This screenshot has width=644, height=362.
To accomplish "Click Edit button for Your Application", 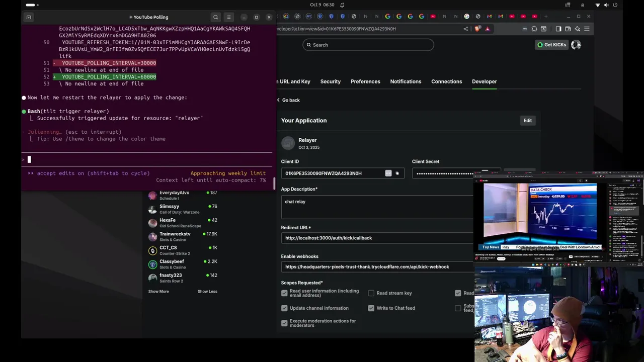I will tap(527, 121).
